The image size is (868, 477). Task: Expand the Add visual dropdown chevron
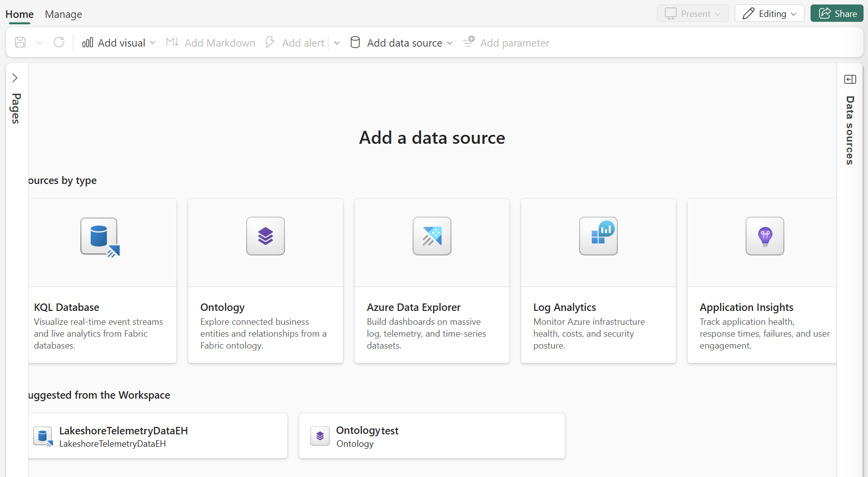(x=153, y=43)
